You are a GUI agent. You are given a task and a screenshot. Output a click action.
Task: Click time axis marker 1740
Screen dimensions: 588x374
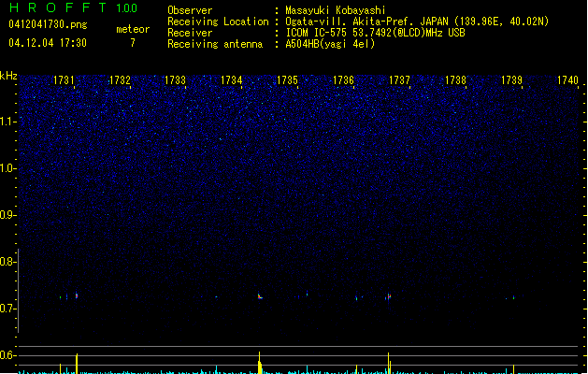tap(567, 80)
